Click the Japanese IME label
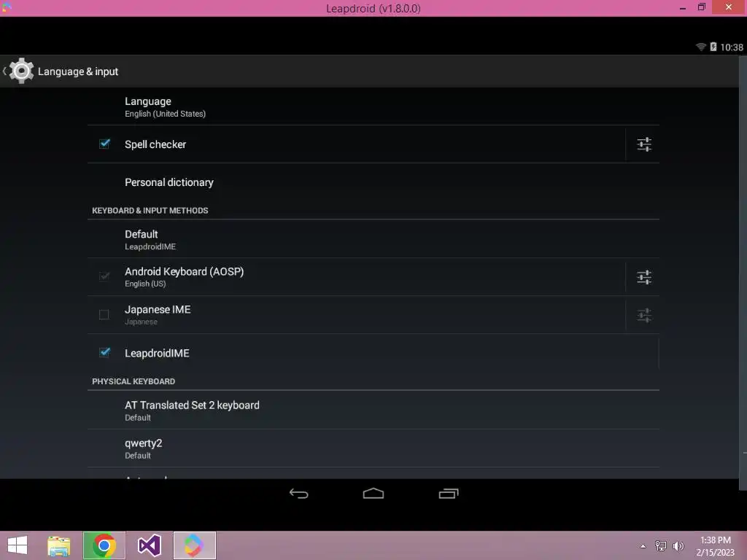 pyautogui.click(x=158, y=309)
